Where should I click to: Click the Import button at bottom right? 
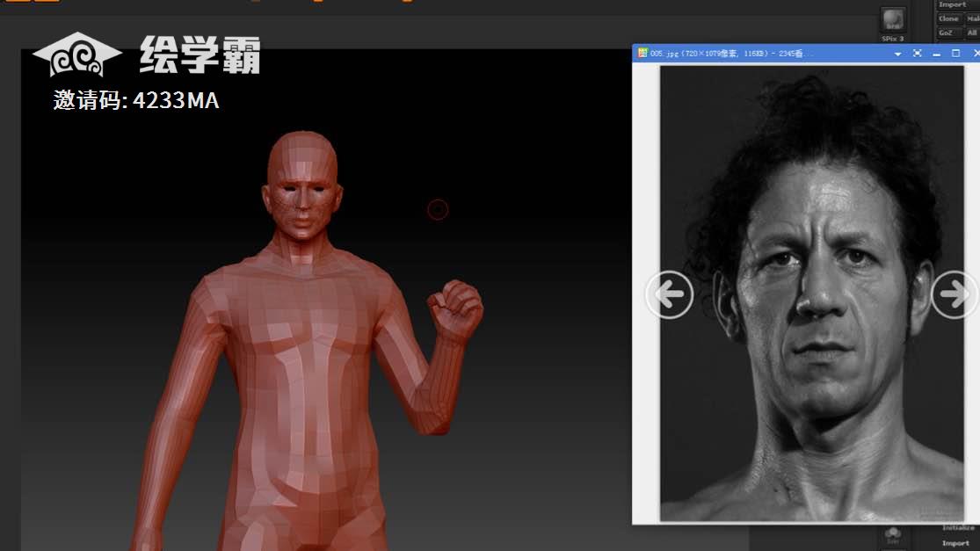pyautogui.click(x=955, y=543)
